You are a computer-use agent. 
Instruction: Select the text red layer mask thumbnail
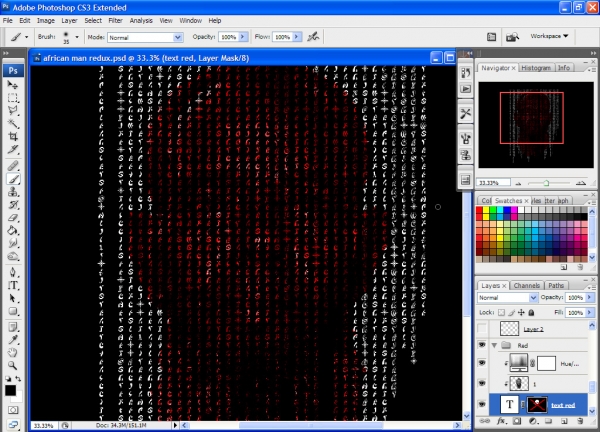click(x=536, y=405)
